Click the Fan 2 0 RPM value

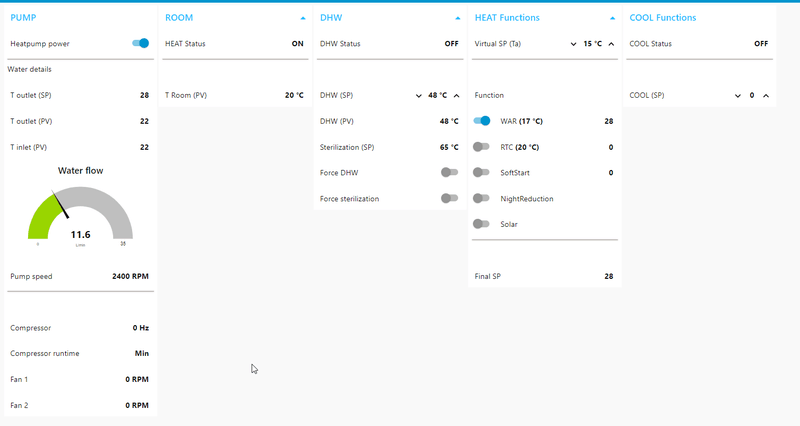tap(137, 405)
